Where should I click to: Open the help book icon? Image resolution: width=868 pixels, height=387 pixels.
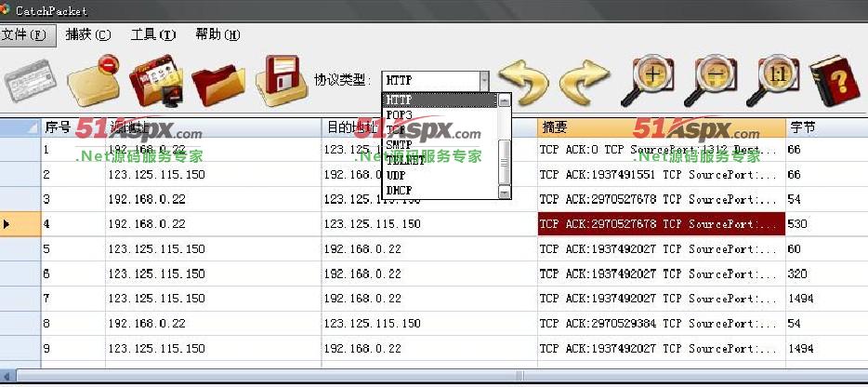click(835, 80)
